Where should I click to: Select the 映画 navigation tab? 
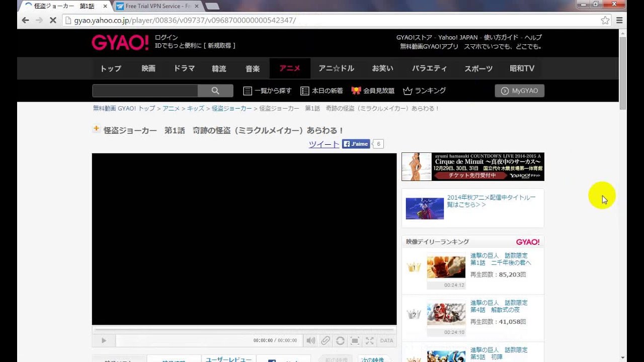point(148,68)
